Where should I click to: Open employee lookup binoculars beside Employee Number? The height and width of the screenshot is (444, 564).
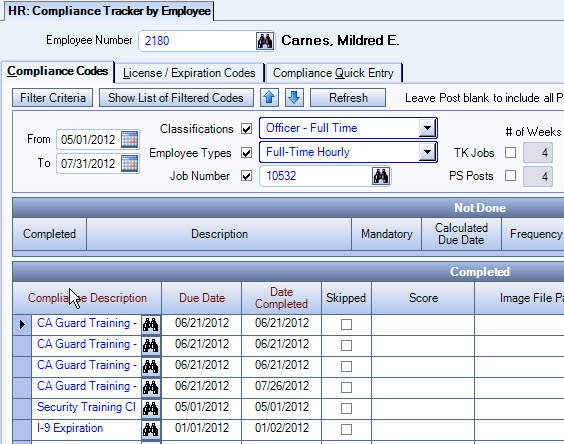(x=265, y=41)
